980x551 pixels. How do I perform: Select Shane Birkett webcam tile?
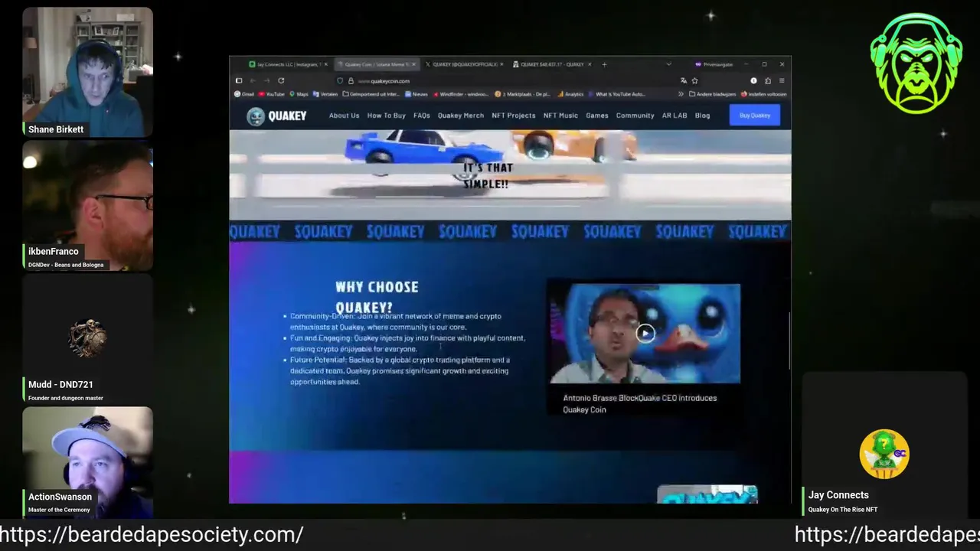(87, 72)
